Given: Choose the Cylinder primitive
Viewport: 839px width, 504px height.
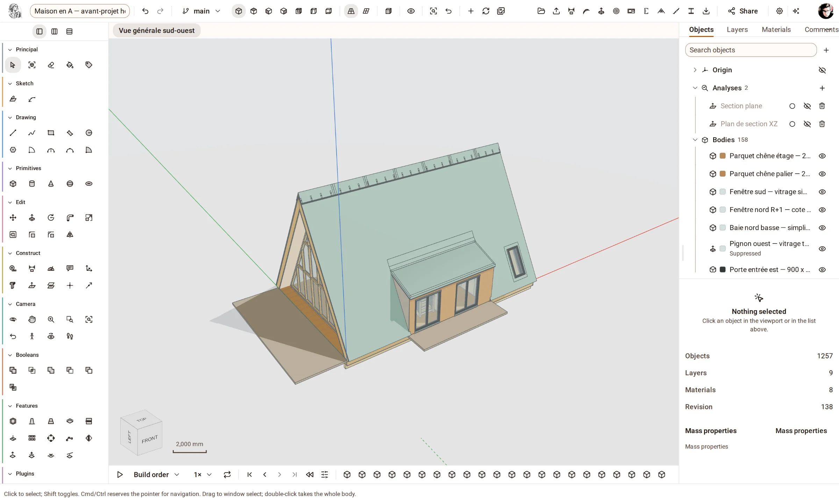Looking at the screenshot, I should point(32,184).
